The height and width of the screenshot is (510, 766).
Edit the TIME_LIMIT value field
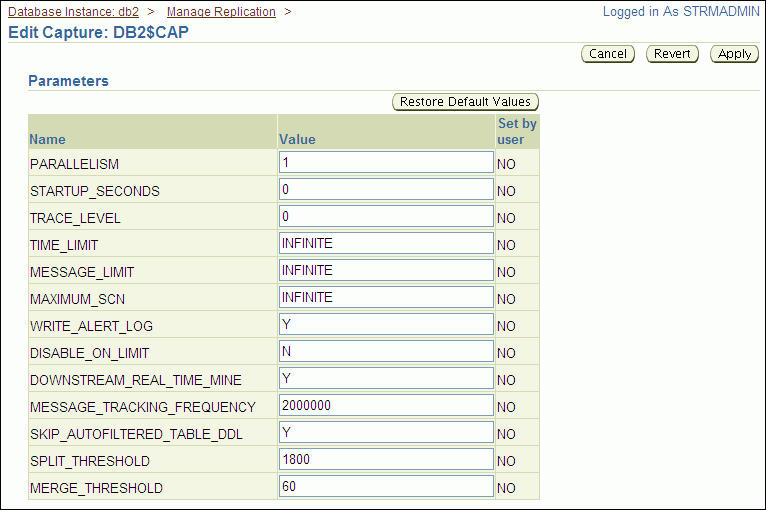386,243
